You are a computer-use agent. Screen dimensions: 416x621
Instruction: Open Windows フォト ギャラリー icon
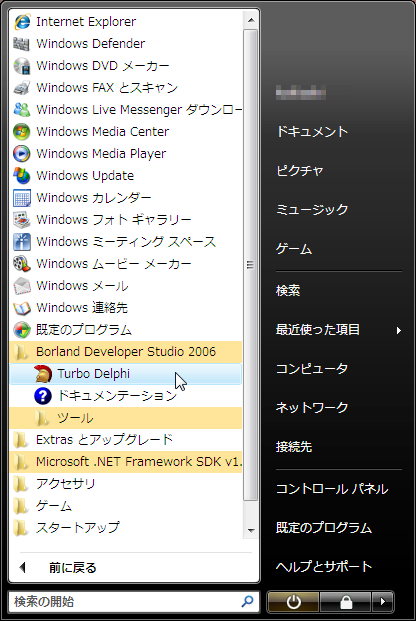pos(21,219)
